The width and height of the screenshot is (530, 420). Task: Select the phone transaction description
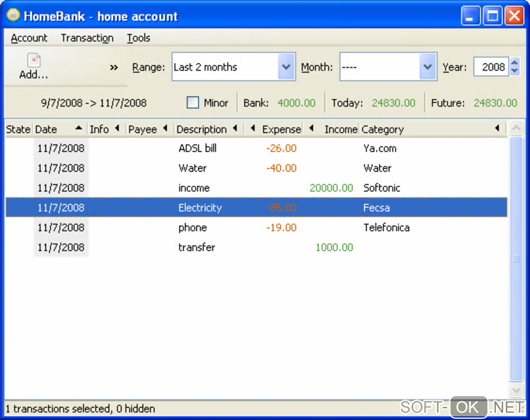coord(193,227)
